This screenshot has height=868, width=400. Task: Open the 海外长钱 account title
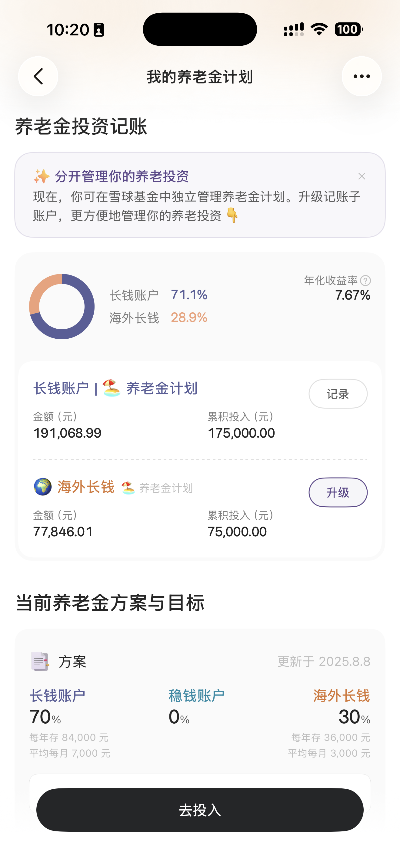point(86,487)
